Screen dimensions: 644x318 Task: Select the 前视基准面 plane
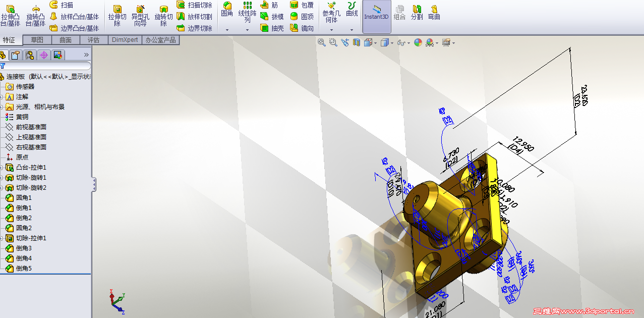(26, 127)
